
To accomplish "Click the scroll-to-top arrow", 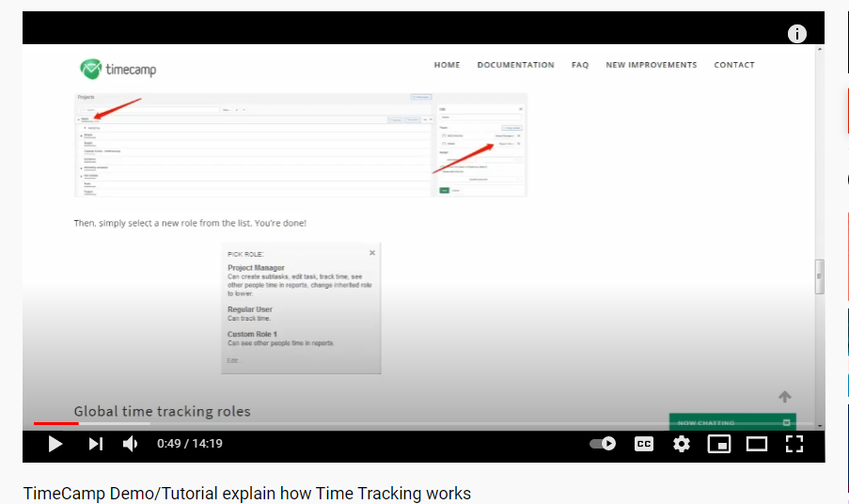I will click(784, 397).
